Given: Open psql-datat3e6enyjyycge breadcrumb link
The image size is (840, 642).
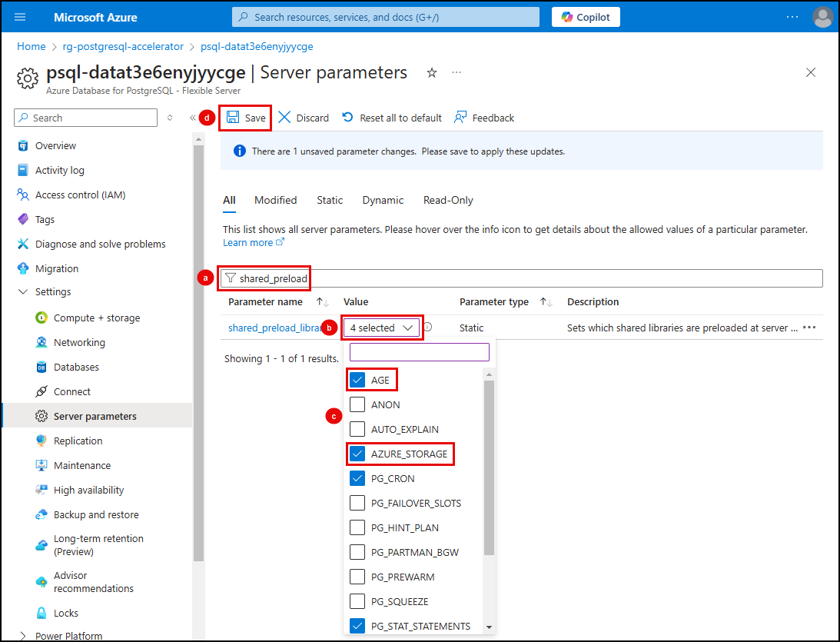Looking at the screenshot, I should (257, 47).
